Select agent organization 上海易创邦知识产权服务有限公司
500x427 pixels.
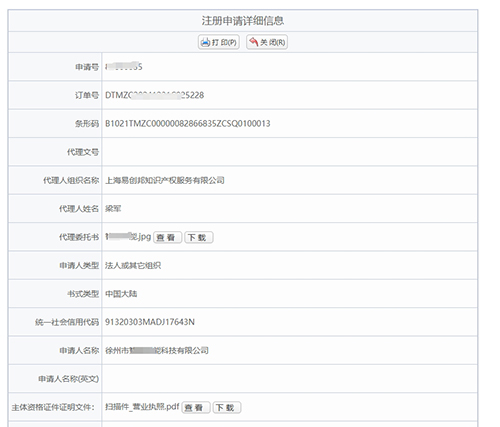coord(165,180)
